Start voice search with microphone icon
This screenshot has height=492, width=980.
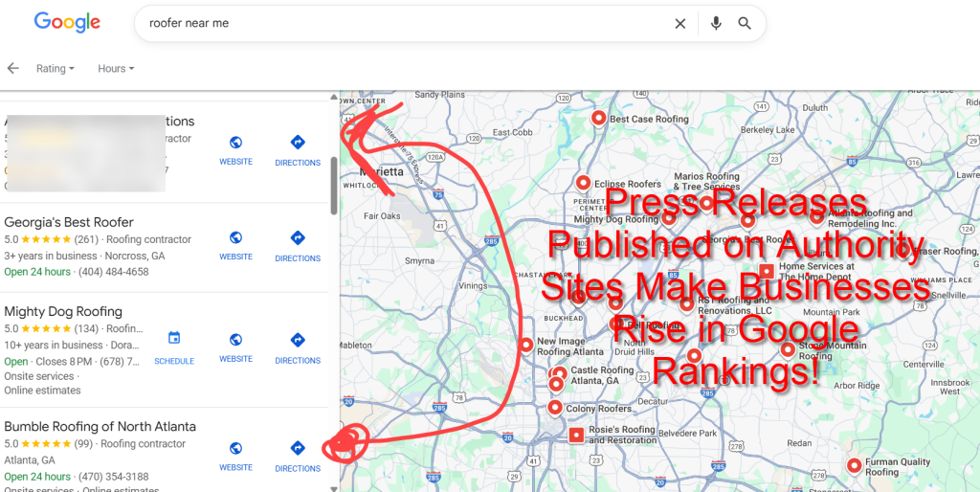coord(716,24)
